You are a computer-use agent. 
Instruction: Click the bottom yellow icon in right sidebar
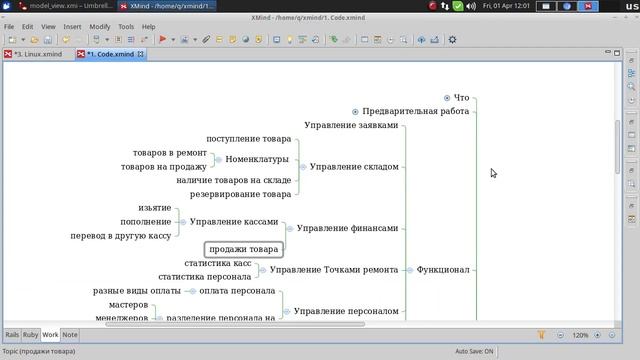click(x=631, y=220)
